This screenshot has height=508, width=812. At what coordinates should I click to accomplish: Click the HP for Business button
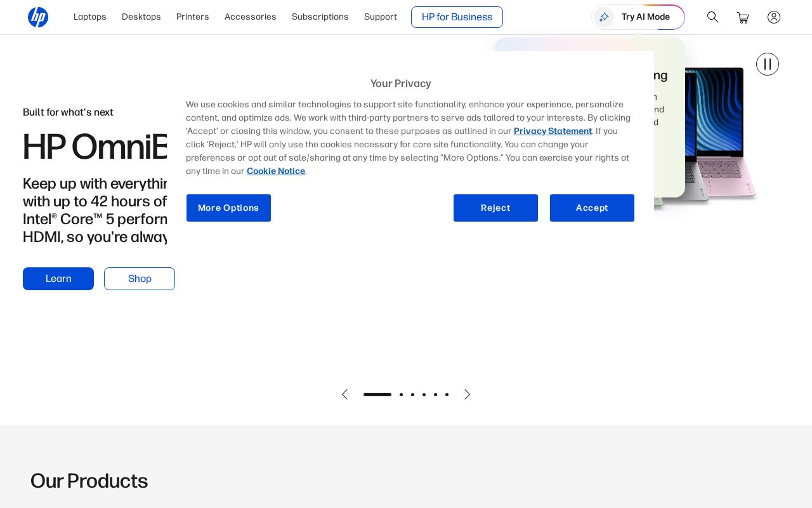[457, 17]
